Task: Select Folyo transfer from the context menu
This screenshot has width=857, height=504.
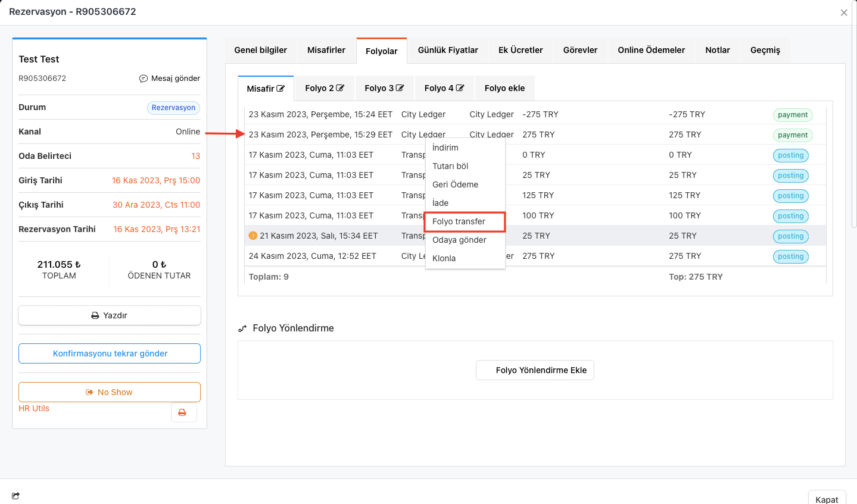Action: coord(459,221)
